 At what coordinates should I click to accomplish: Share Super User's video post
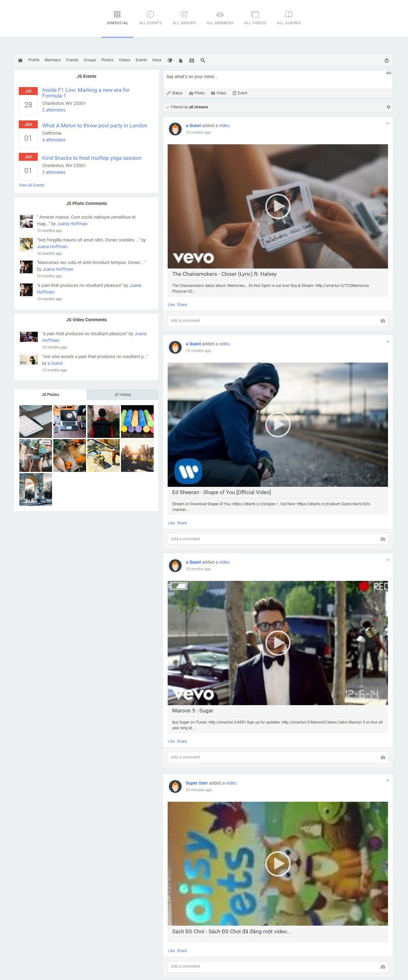(x=182, y=951)
